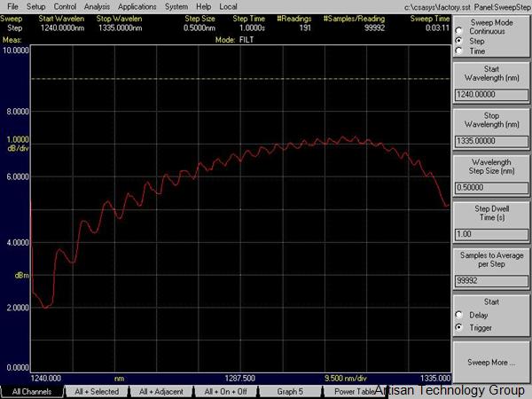
Task: Choose Trigger start option
Action: tap(458, 327)
